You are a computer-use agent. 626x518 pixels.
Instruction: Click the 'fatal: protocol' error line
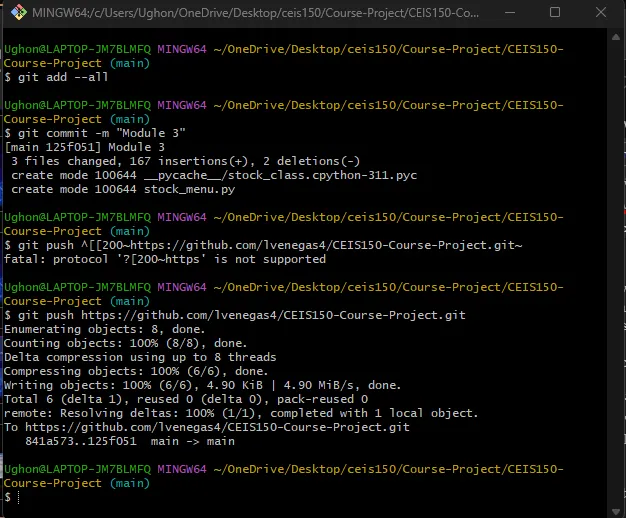(165, 259)
